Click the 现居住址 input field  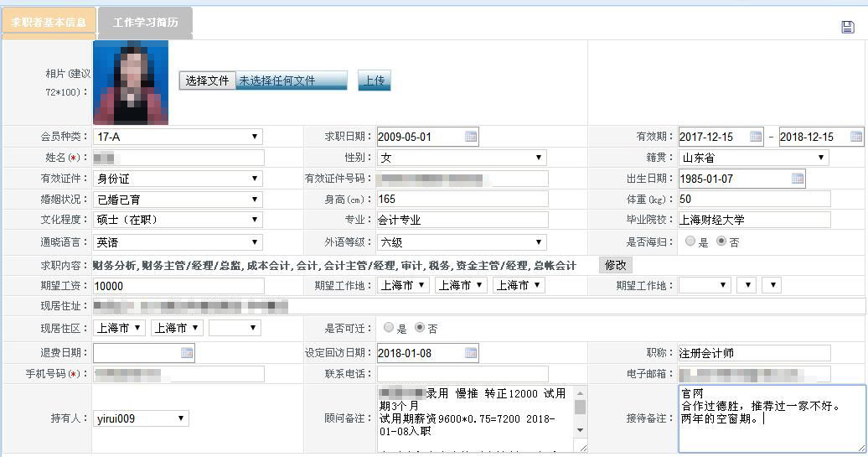[x=479, y=306]
